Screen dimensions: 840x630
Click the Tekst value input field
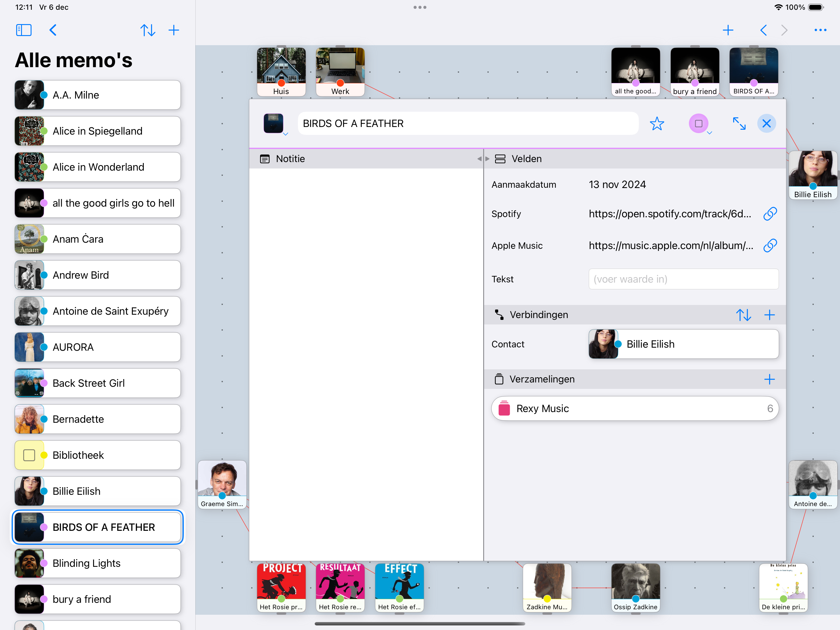click(683, 279)
